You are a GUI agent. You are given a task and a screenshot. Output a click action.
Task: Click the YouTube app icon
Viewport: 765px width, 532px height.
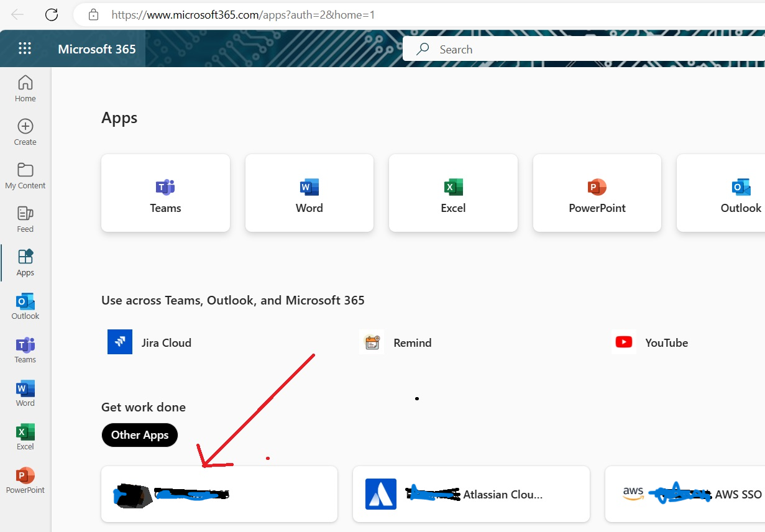[x=623, y=342]
